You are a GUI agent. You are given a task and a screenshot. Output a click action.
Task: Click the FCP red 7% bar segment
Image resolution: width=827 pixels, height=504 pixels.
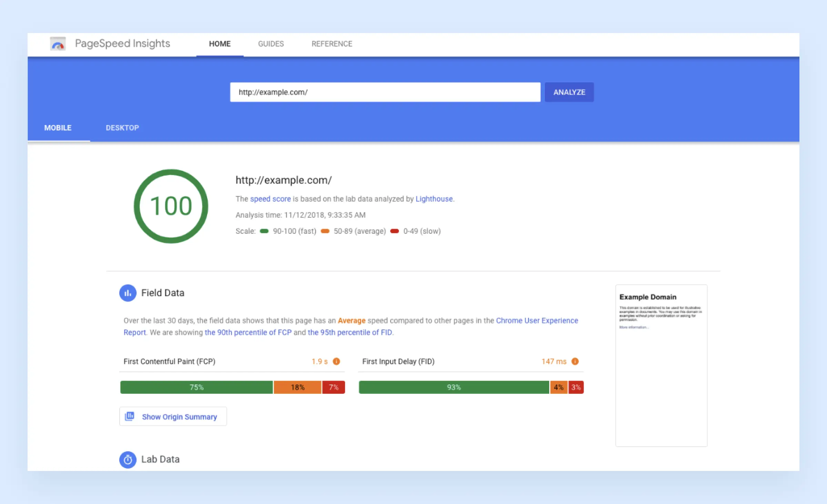tap(334, 387)
